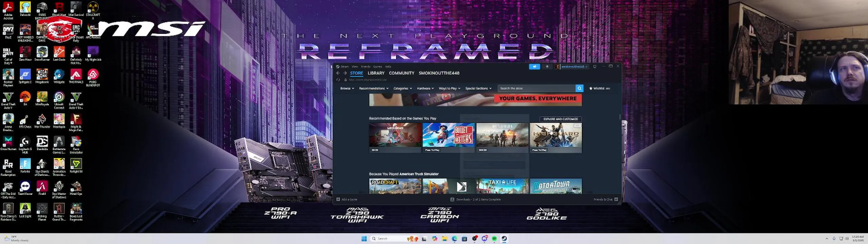Expand the Special Sections dropdown
This screenshot has width=868, height=244.
click(478, 88)
